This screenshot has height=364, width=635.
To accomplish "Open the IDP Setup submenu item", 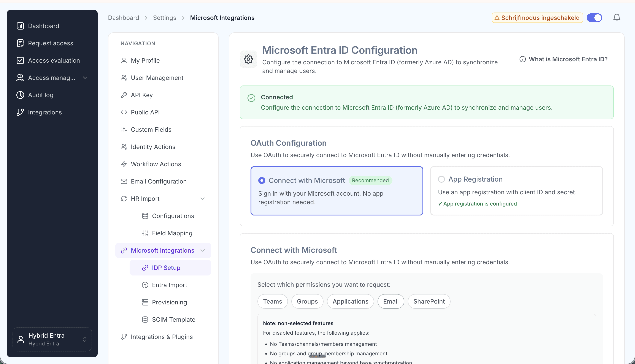I will (x=170, y=267).
